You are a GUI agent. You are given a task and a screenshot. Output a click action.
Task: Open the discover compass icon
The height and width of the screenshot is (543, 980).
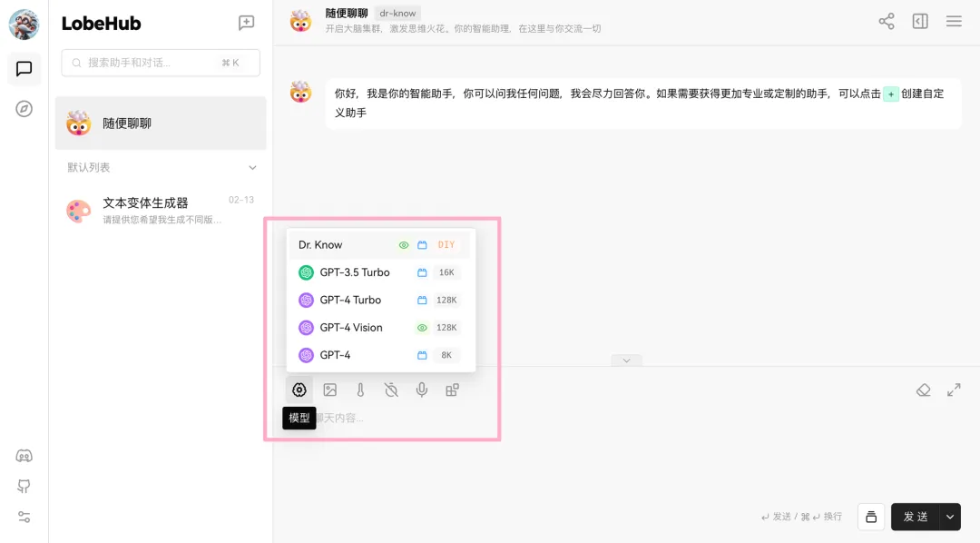(24, 109)
